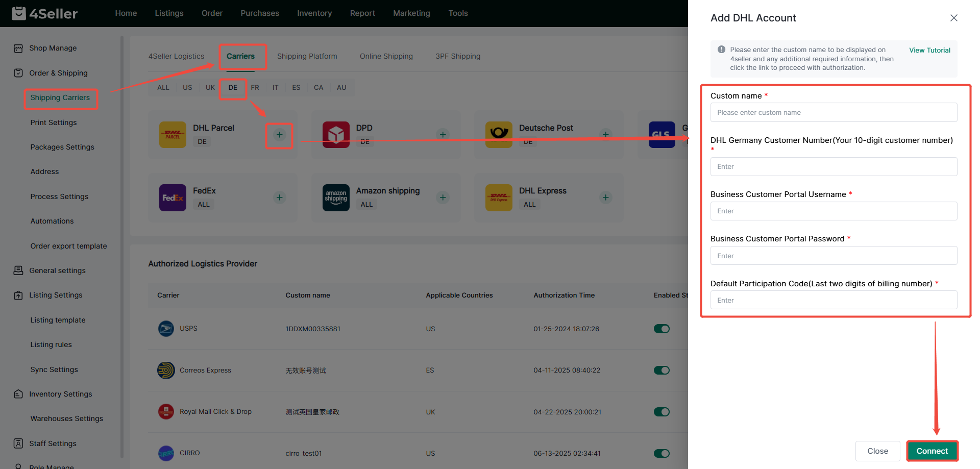Filter carriers by FR country
The height and width of the screenshot is (469, 980).
coord(255,88)
